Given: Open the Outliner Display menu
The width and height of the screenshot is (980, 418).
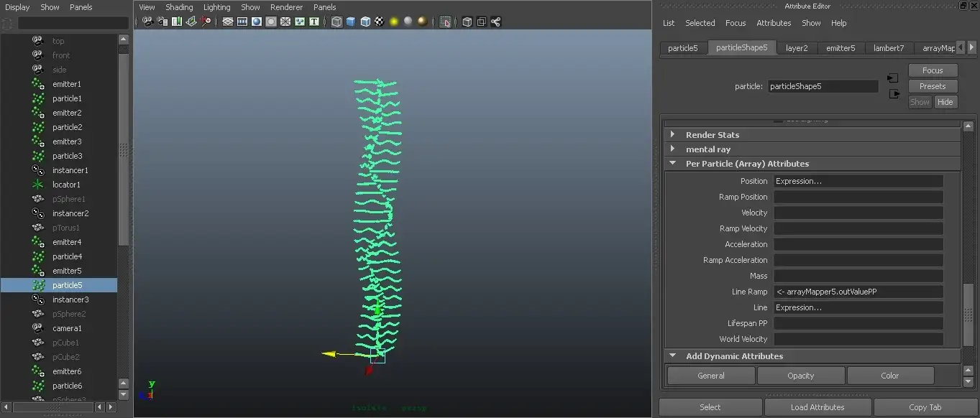Looking at the screenshot, I should (17, 7).
